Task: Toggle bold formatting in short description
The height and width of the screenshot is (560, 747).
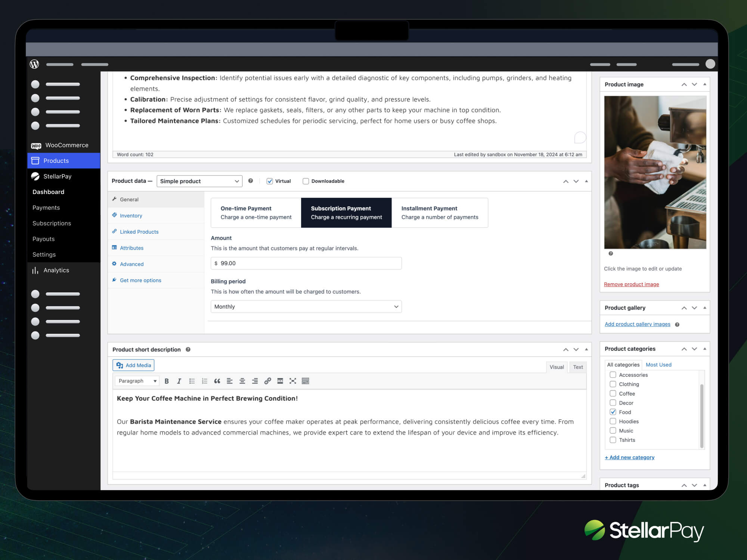Action: click(x=167, y=381)
